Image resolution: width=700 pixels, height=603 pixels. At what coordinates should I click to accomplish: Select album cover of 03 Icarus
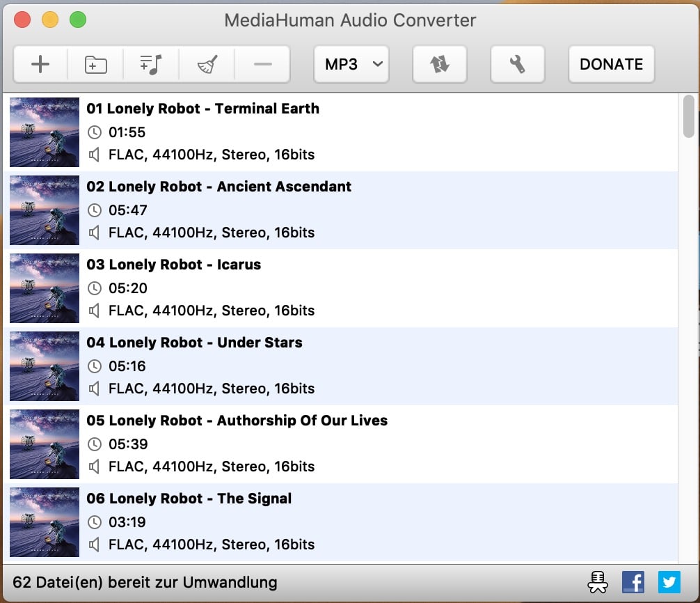click(x=45, y=288)
